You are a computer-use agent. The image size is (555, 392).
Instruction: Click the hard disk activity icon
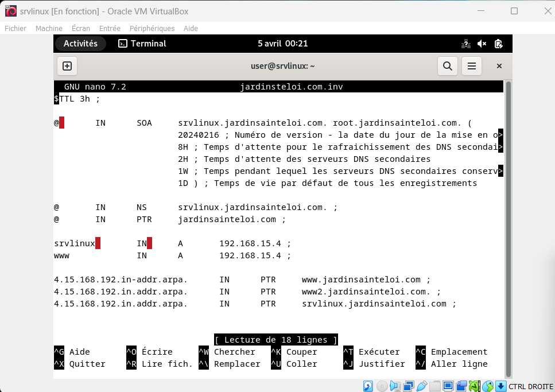coord(368,386)
